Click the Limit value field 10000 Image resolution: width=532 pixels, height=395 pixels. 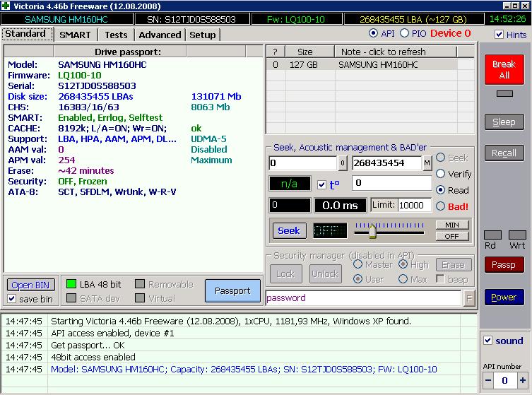(414, 206)
